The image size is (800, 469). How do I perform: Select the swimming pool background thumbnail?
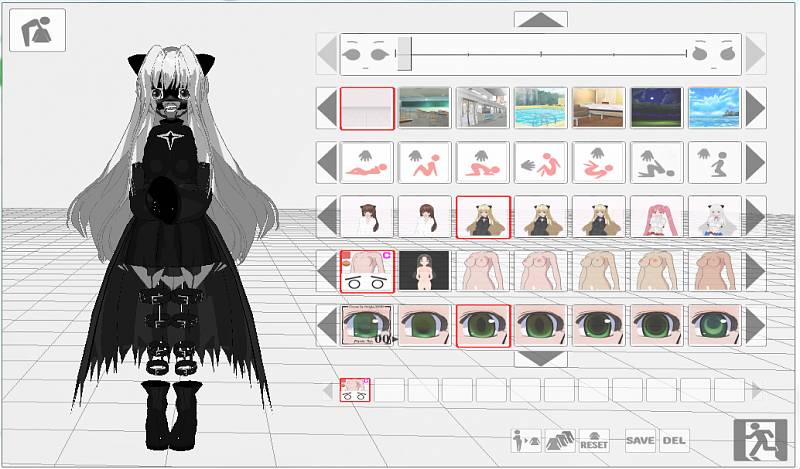click(x=541, y=107)
